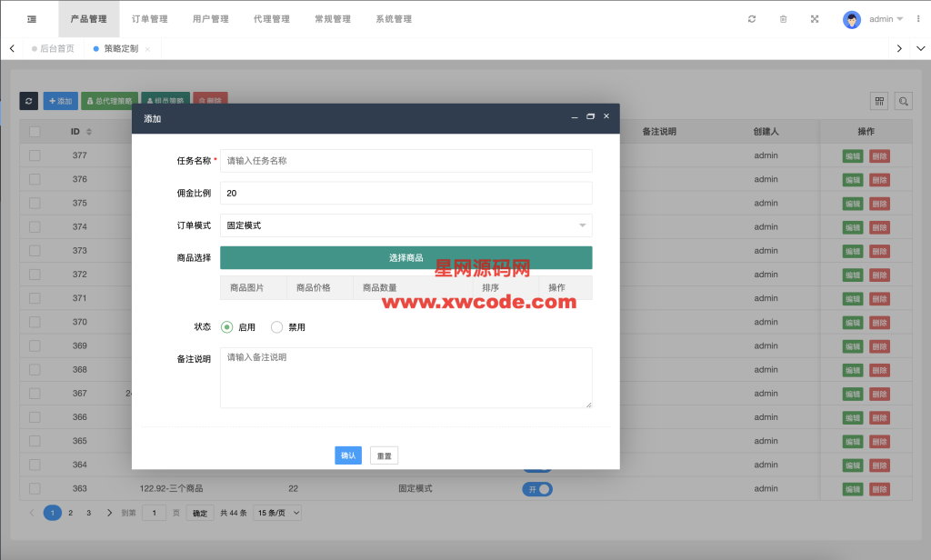Toggle fullscreen using the expand icon

click(x=814, y=19)
